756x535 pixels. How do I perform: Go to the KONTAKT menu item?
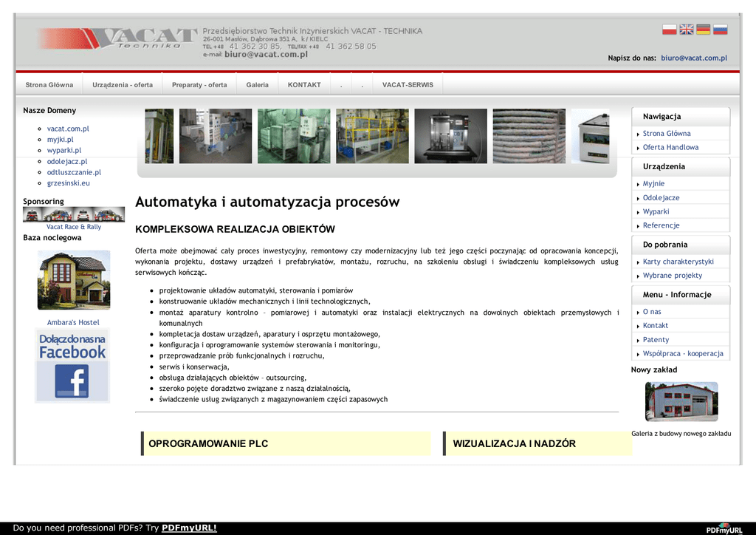(304, 85)
